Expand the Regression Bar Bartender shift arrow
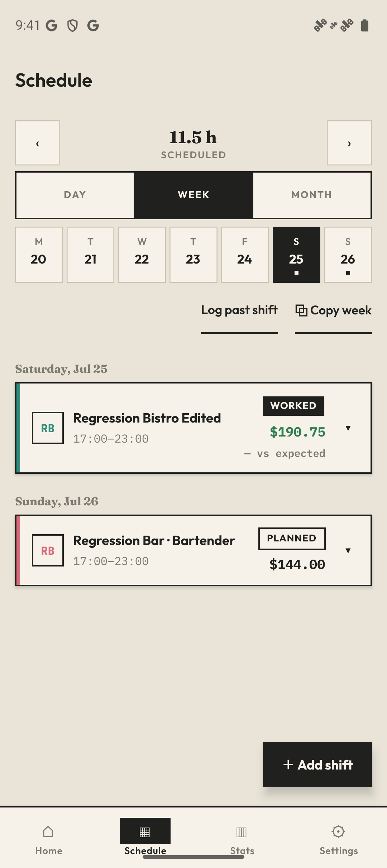Viewport: 387px width, 868px height. click(x=348, y=550)
